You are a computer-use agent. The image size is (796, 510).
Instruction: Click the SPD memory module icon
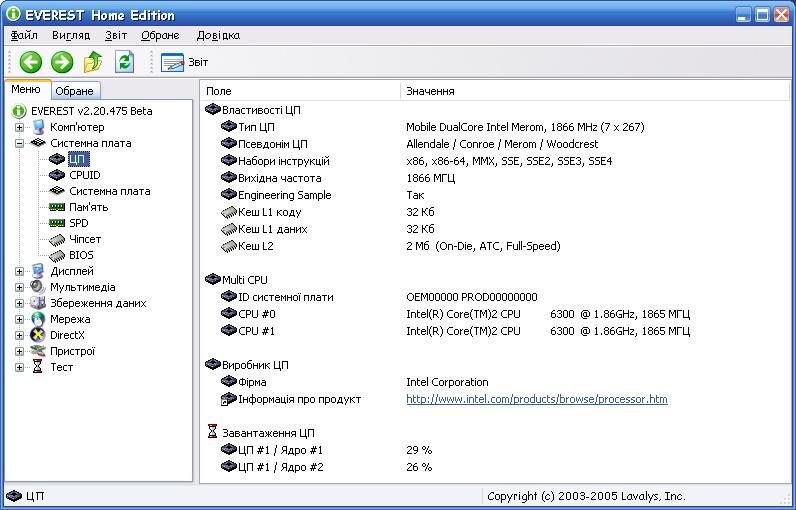(x=57, y=223)
